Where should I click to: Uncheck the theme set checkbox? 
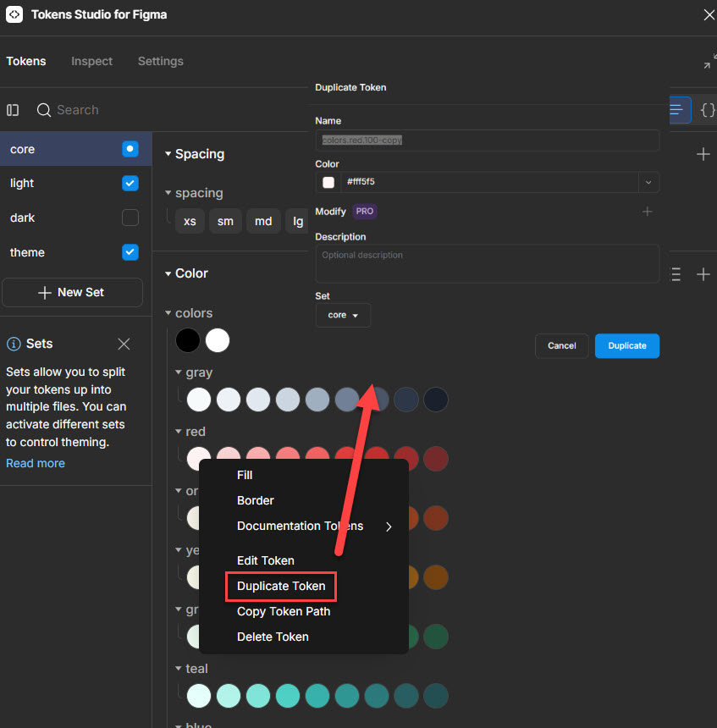(x=130, y=252)
